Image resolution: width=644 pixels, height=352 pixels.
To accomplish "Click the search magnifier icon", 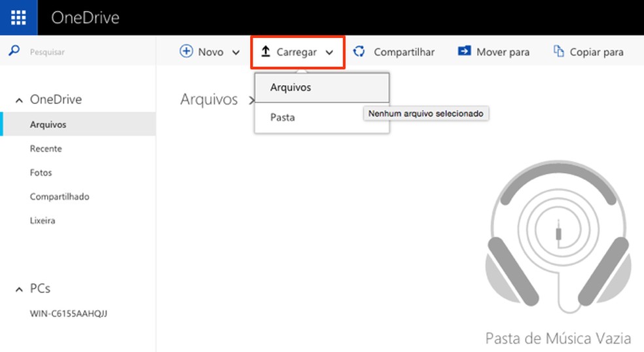I will pyautogui.click(x=14, y=51).
